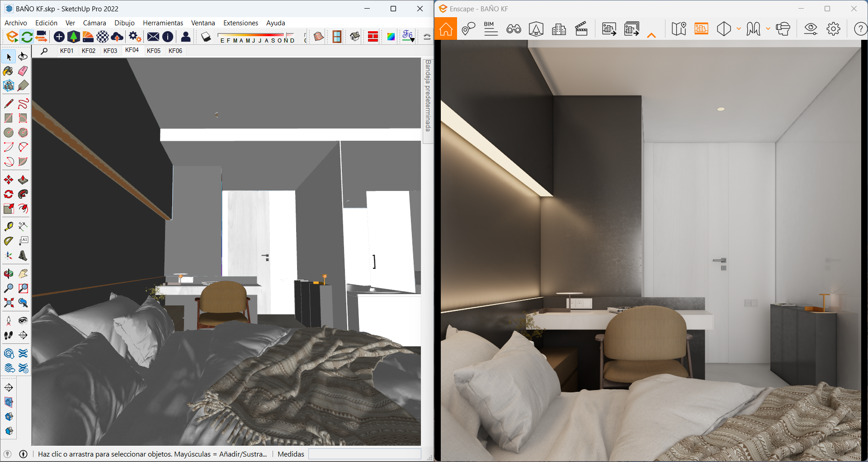Open the Enscape site context buildings icon
The image size is (868, 462).
point(559,29)
